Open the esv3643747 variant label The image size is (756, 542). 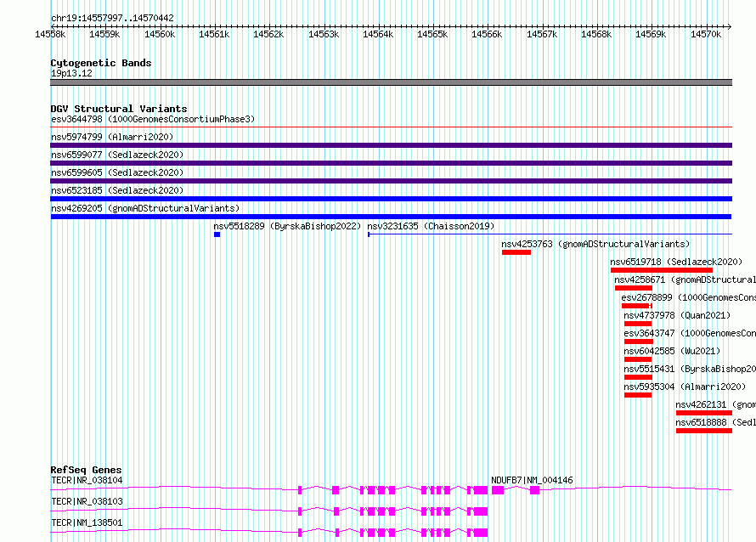coord(690,333)
